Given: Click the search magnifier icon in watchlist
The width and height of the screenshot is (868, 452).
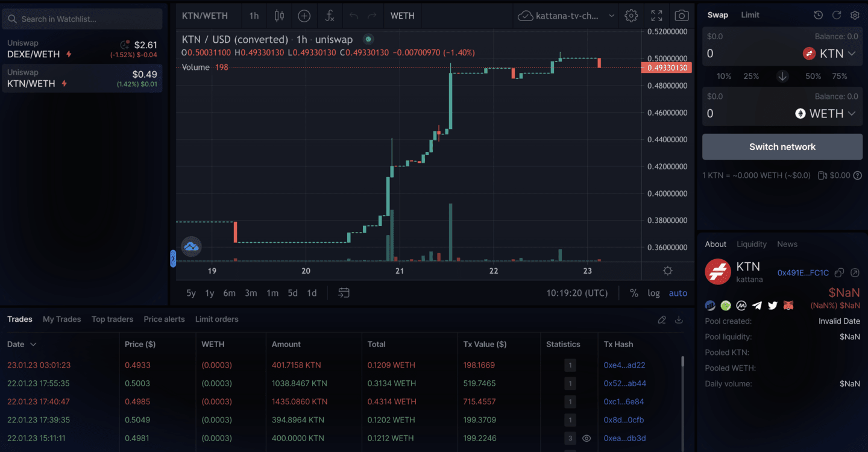Looking at the screenshot, I should pyautogui.click(x=12, y=19).
